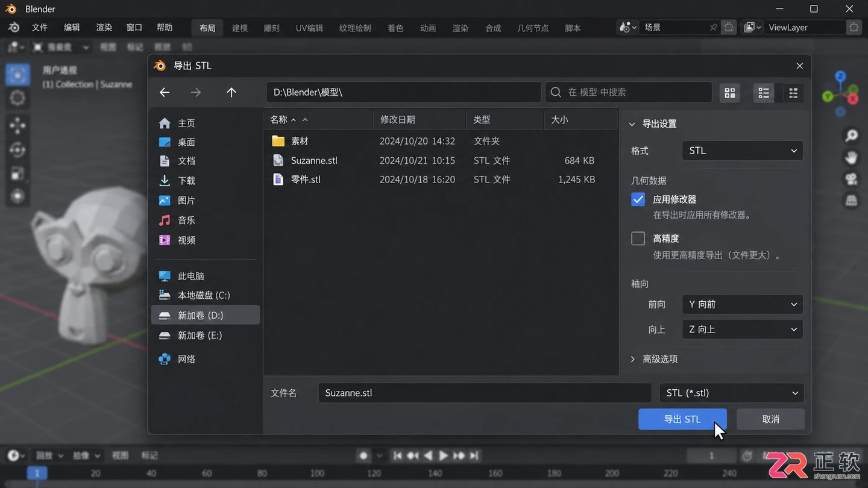Screen dimensions: 868x488
Task: Go back with the left arrow
Action: pos(165,92)
